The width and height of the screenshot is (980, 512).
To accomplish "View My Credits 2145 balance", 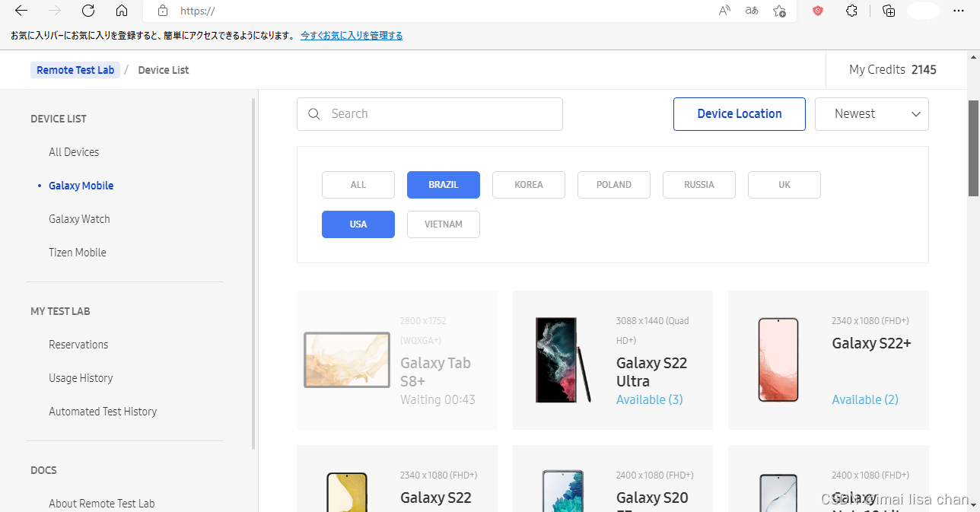I will pyautogui.click(x=892, y=70).
